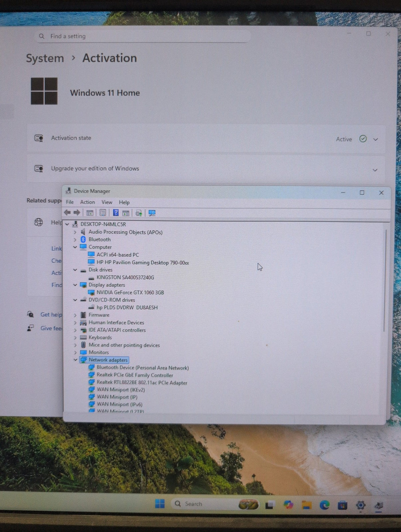Open the blue question mark Help icon

116,213
